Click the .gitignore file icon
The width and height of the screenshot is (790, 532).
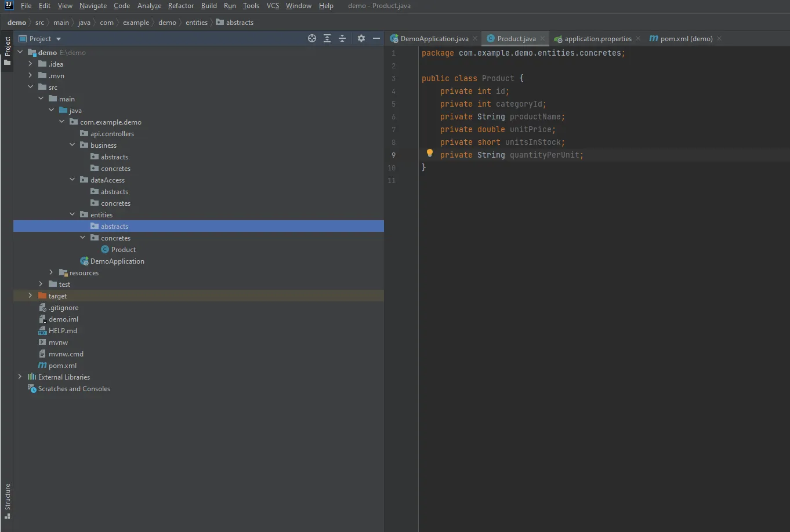pyautogui.click(x=42, y=307)
